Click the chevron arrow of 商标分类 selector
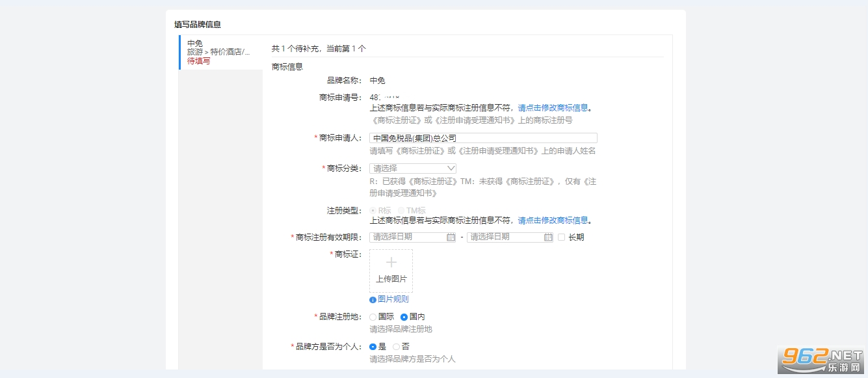 (x=451, y=169)
